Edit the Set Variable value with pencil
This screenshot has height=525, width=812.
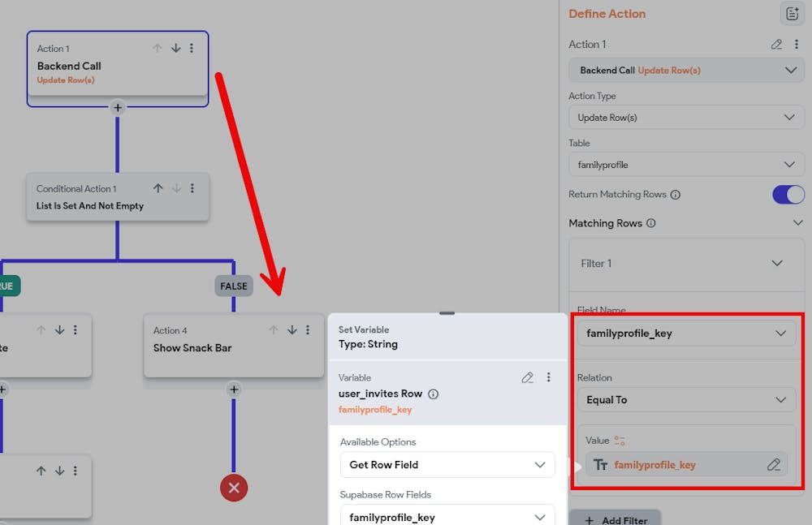point(527,377)
